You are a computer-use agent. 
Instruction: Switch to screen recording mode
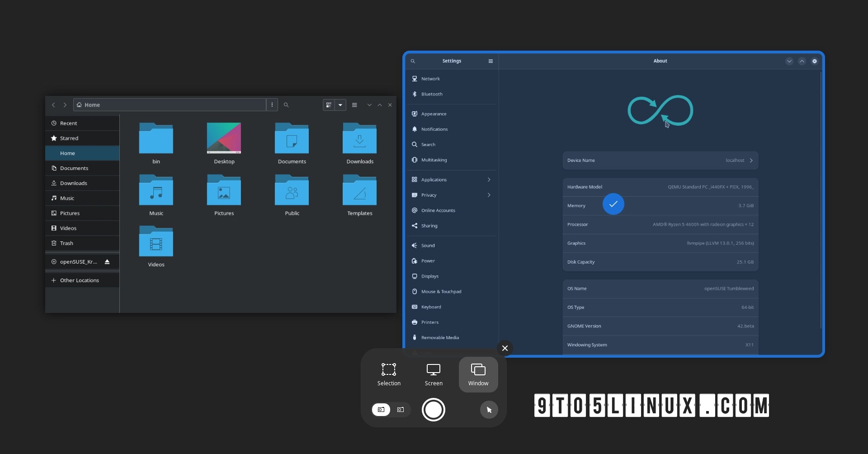(x=401, y=410)
